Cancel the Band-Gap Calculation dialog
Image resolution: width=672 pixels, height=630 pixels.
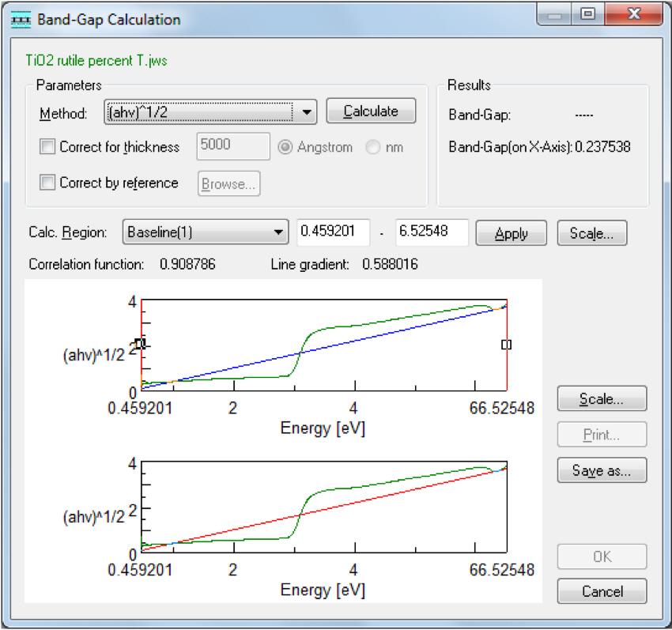(x=602, y=591)
